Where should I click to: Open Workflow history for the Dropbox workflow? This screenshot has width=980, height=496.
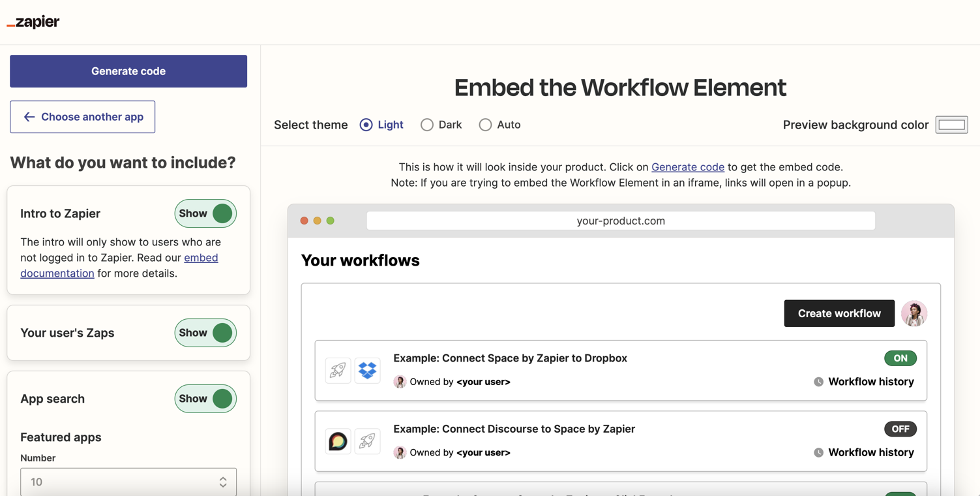click(871, 382)
